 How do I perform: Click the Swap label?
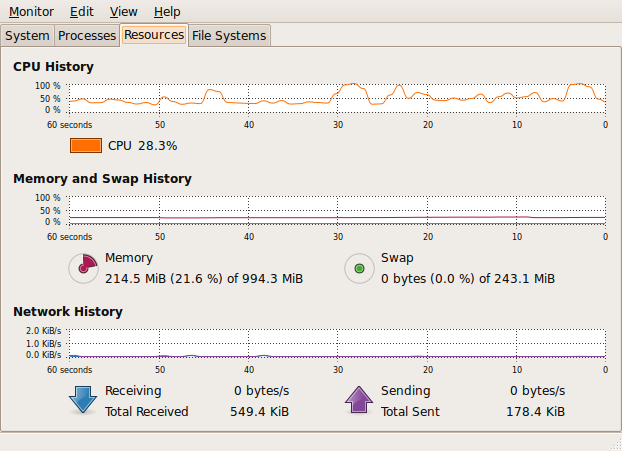[397, 258]
